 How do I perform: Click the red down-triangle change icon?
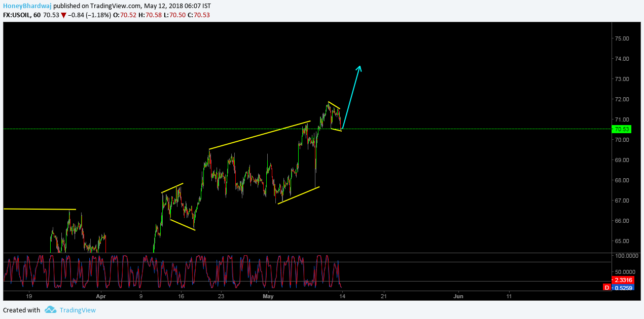click(x=63, y=15)
